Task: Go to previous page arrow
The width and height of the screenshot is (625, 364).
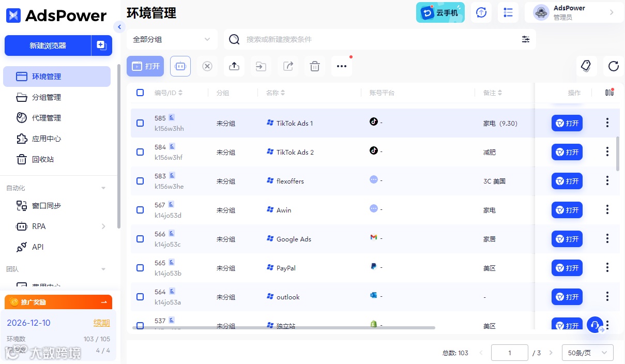Action: [x=481, y=353]
